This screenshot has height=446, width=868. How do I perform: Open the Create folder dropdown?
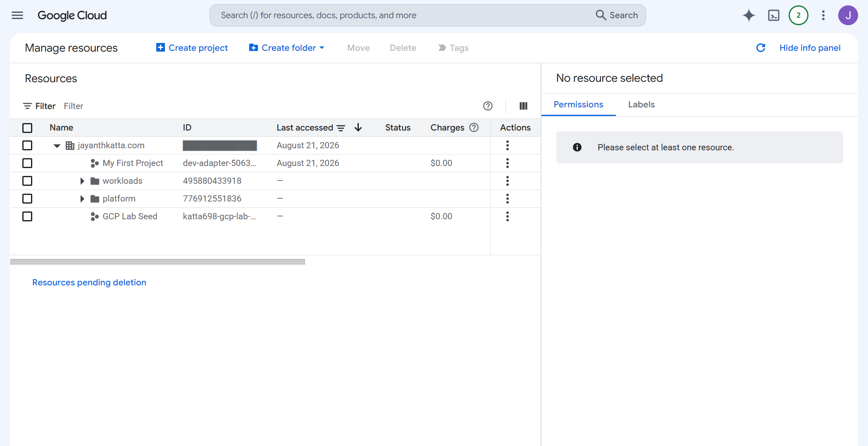[x=286, y=48]
